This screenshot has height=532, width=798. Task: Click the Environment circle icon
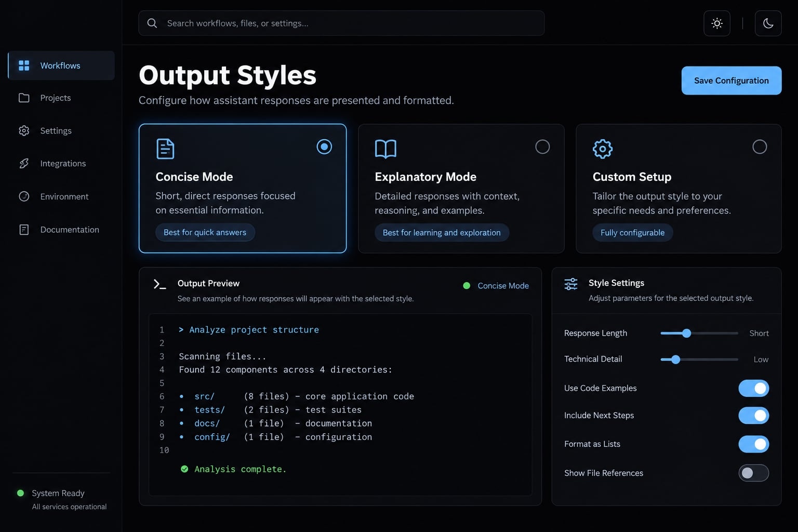(x=24, y=196)
